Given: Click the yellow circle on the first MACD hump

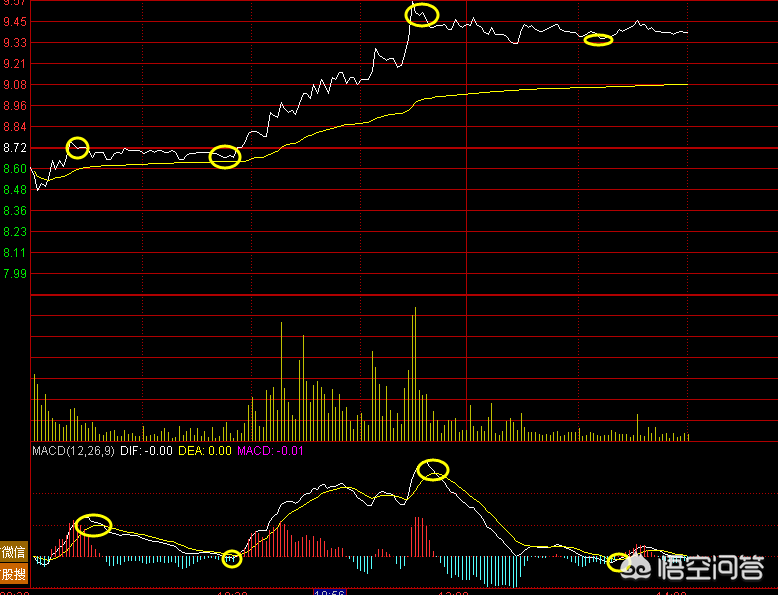Looking at the screenshot, I should (x=93, y=525).
